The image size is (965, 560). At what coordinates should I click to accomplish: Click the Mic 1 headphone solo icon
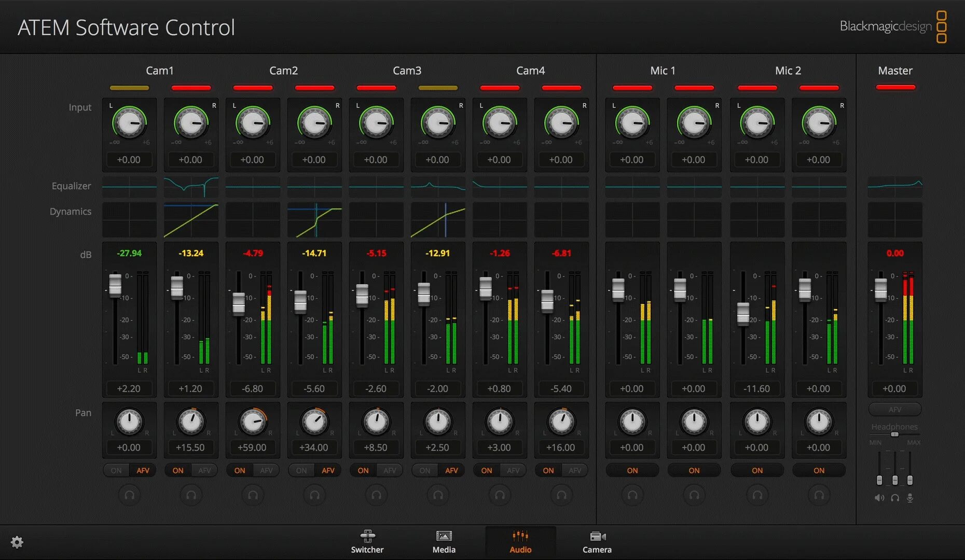click(x=632, y=495)
